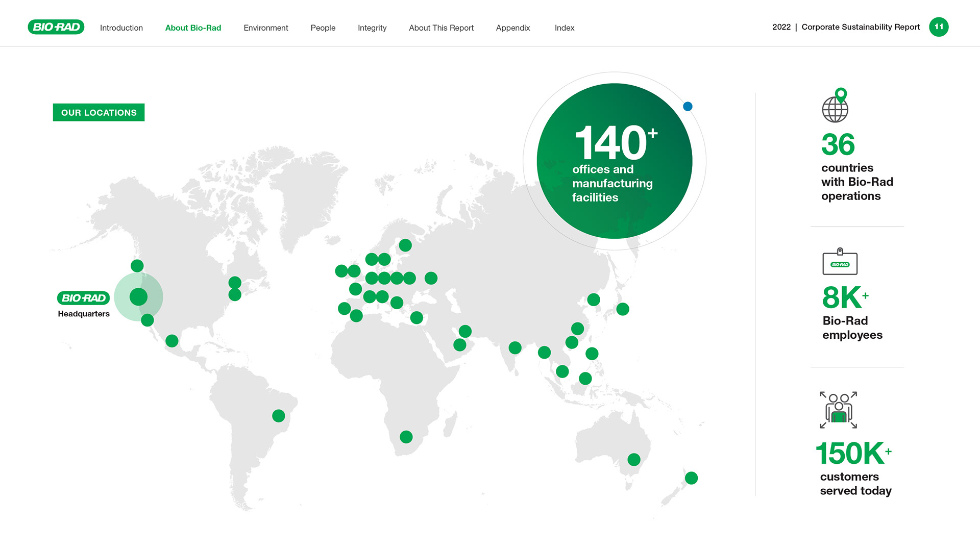Open the Appendix link
Viewport: 980px width, 551px height.
pos(512,28)
